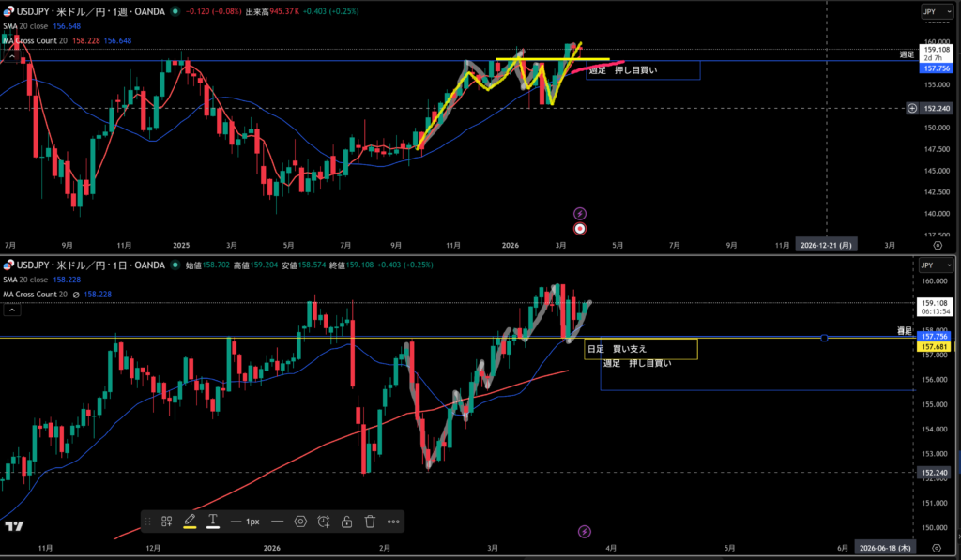
Task: Click the TradingView logo on daily chart
Action: click(16, 526)
